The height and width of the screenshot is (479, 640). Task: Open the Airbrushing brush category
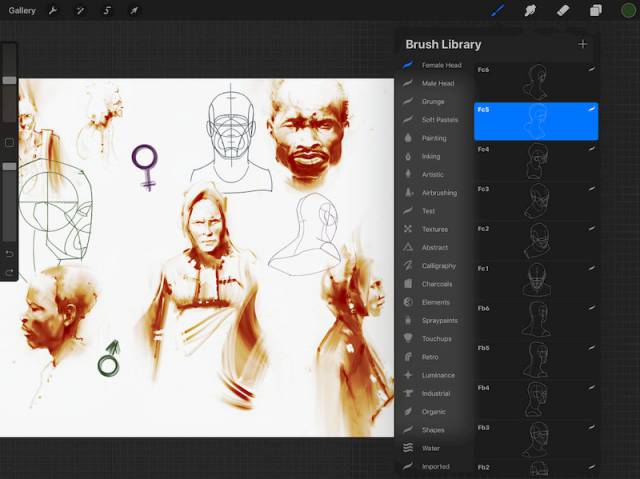[439, 192]
